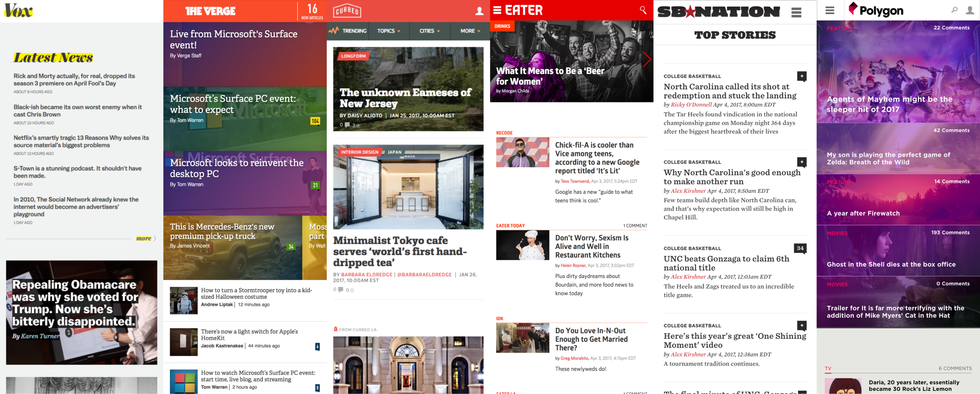Open 6 comments badge on HomeKit light switch
The width and height of the screenshot is (980, 394).
(317, 347)
